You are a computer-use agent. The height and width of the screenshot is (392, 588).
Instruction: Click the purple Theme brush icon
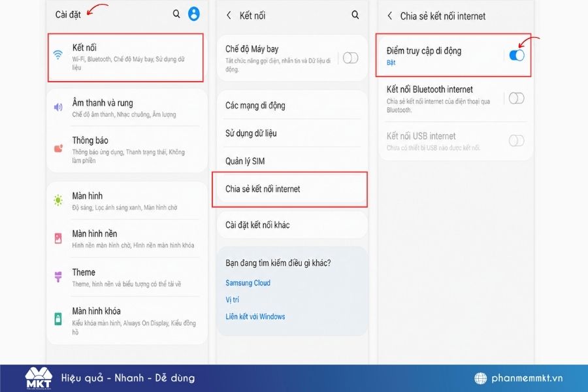click(x=58, y=277)
